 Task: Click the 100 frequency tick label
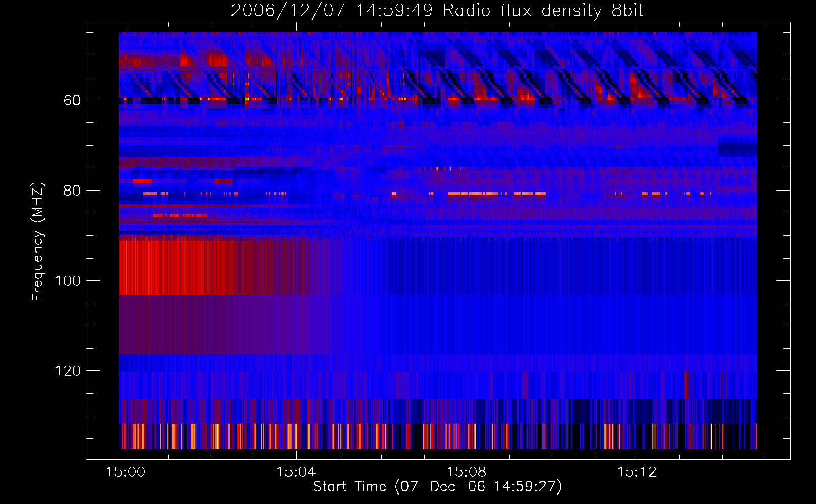(68, 281)
